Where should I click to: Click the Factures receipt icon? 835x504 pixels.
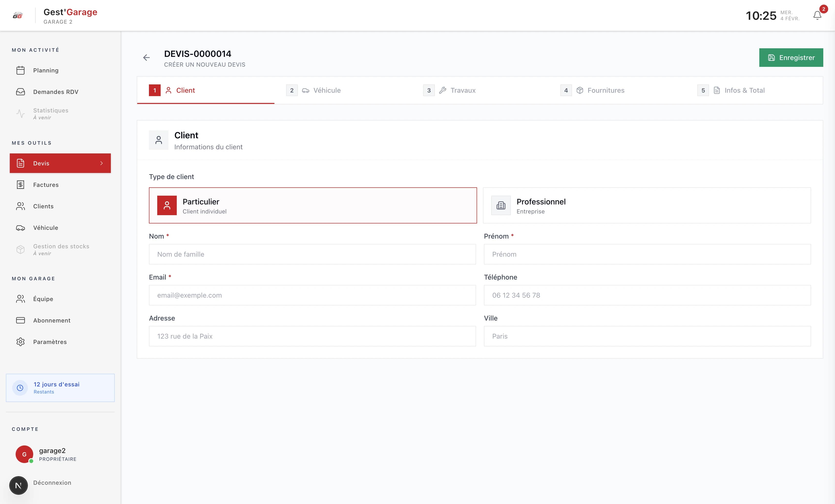[20, 185]
